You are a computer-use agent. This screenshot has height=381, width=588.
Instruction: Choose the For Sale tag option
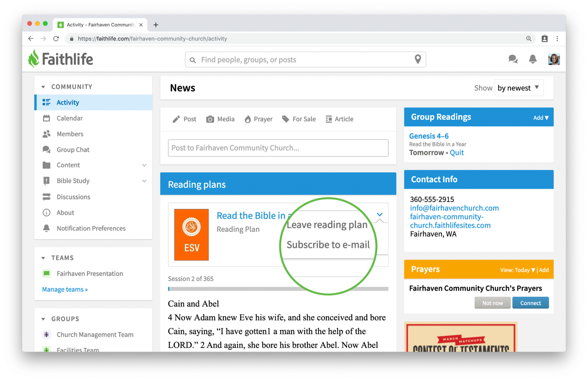coord(299,119)
